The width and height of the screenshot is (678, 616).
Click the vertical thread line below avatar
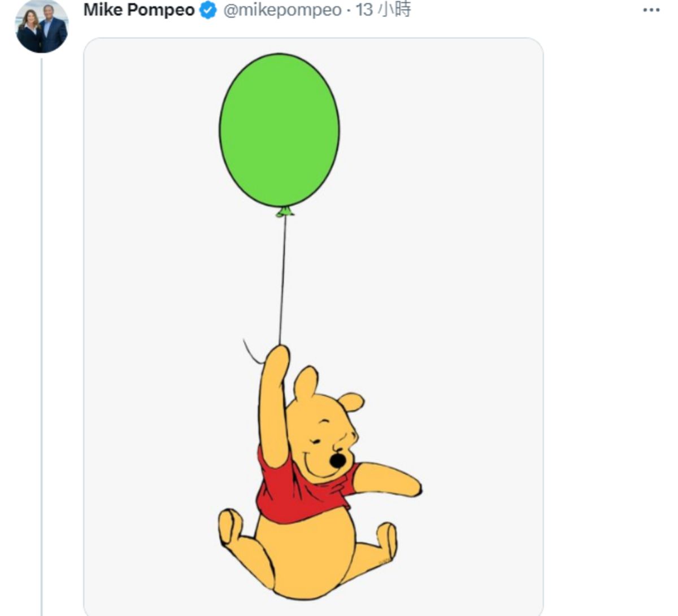42,339
